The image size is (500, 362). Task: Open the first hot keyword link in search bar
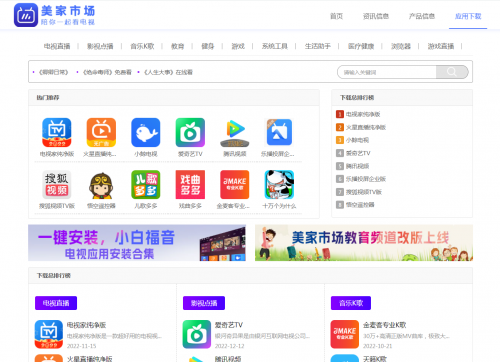tap(53, 72)
